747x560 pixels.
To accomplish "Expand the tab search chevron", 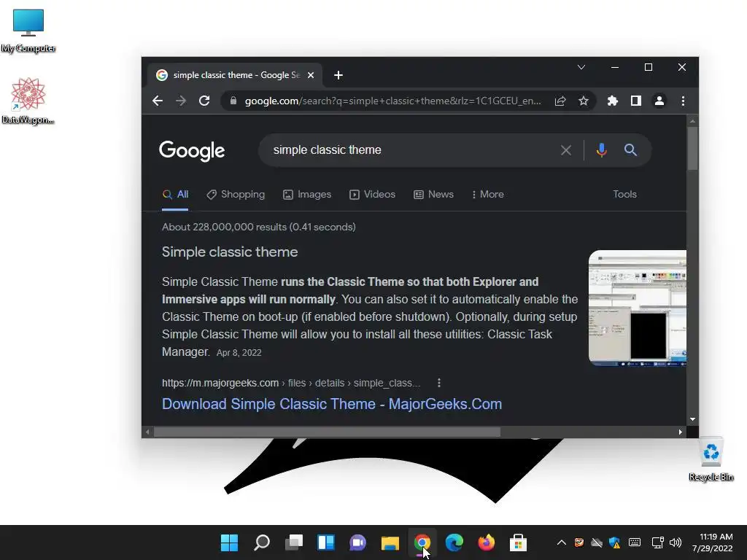I will [x=581, y=67].
